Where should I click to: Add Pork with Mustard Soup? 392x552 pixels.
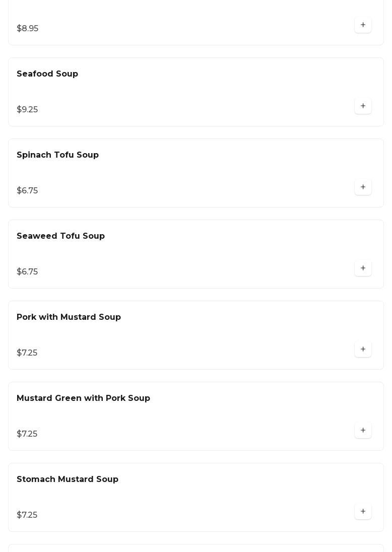[363, 350]
